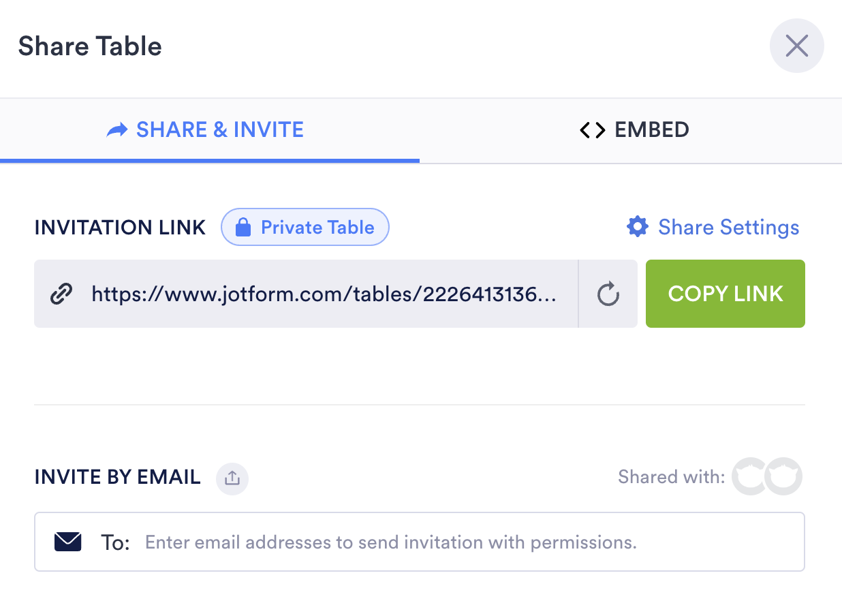This screenshot has height=616, width=842.
Task: Click the Private Table badge
Action: coord(305,227)
